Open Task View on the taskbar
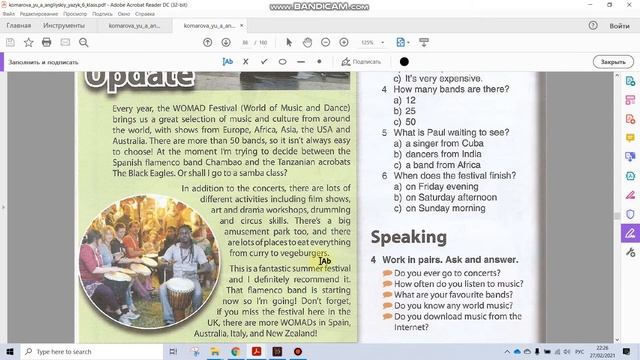The width and height of the screenshot is (640, 360). point(173,351)
